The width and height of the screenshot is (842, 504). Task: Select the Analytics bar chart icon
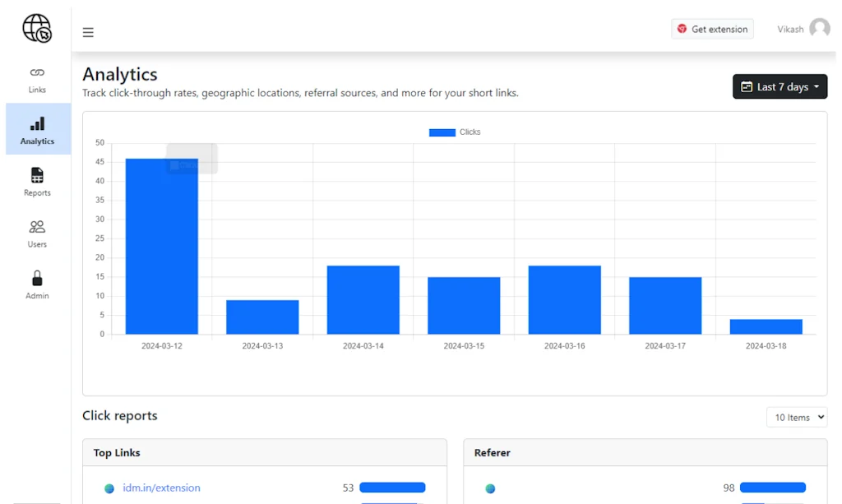(37, 124)
